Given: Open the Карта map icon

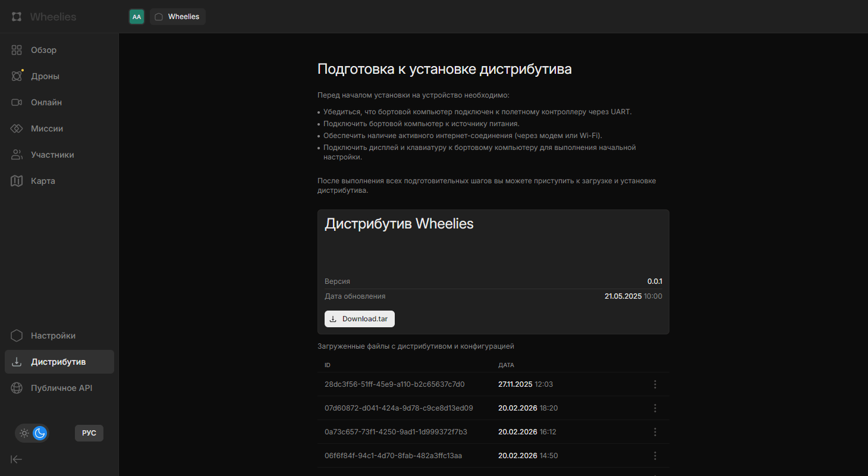Looking at the screenshot, I should coord(17,181).
